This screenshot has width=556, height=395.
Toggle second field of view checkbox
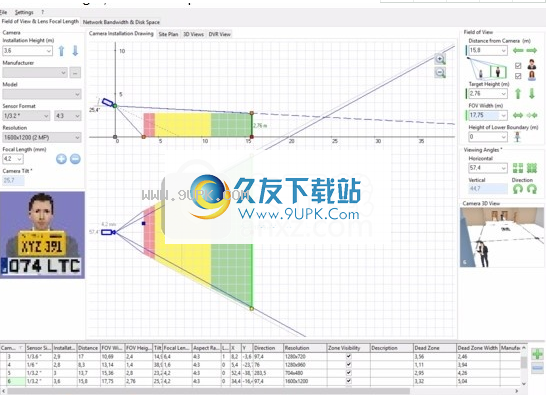[518, 76]
